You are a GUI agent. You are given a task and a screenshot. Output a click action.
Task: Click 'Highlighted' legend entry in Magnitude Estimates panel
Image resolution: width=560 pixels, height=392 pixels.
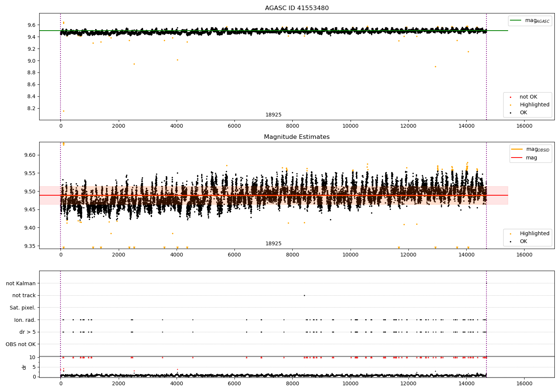pyautogui.click(x=535, y=234)
